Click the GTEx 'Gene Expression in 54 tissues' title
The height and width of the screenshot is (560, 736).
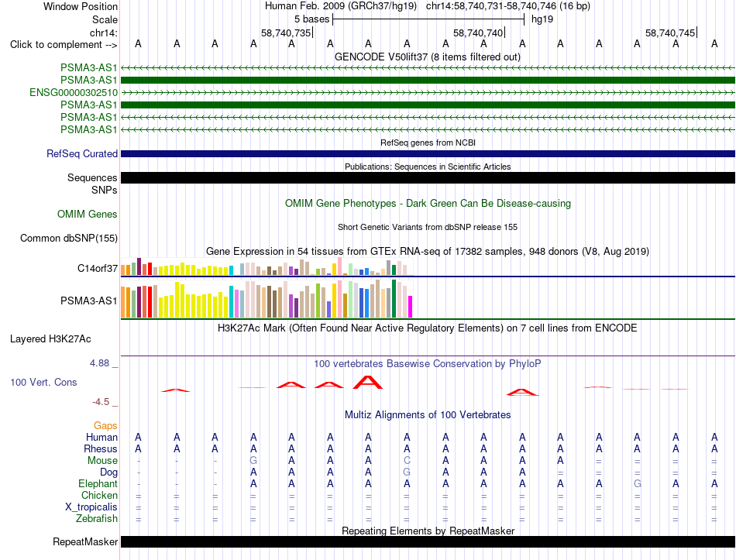click(428, 251)
